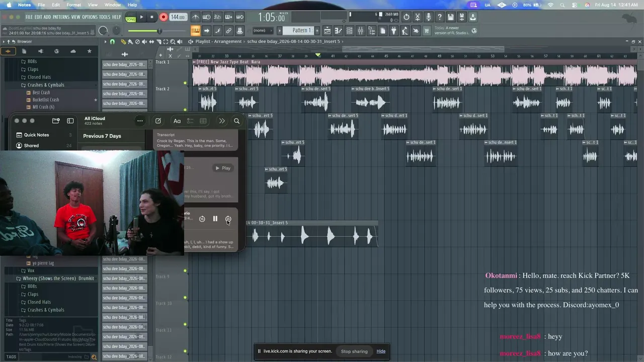Toggle the green magnet snap icon in Playlist
This screenshot has width=644, height=362.
[x=112, y=42]
